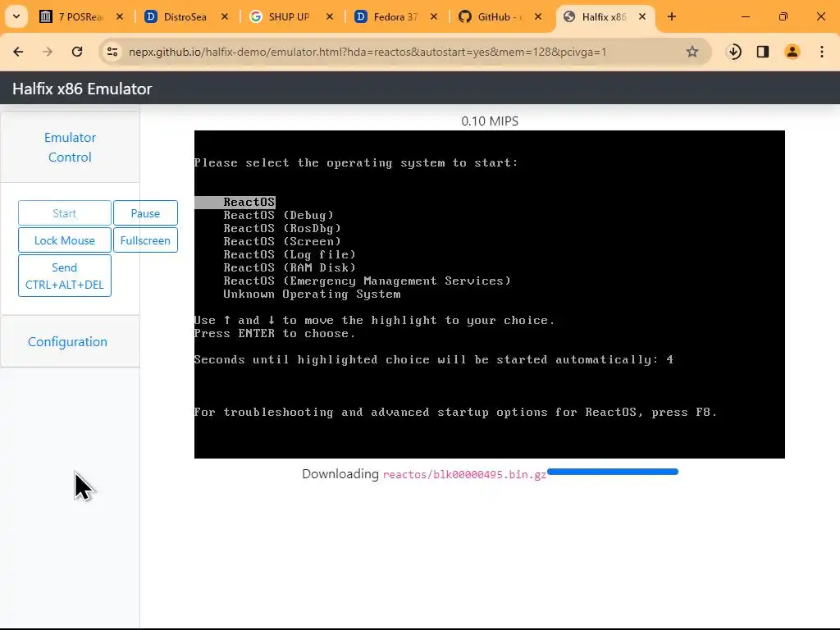Close the Halfix x86 tab
Screen dimensions: 840x630
coord(642,16)
